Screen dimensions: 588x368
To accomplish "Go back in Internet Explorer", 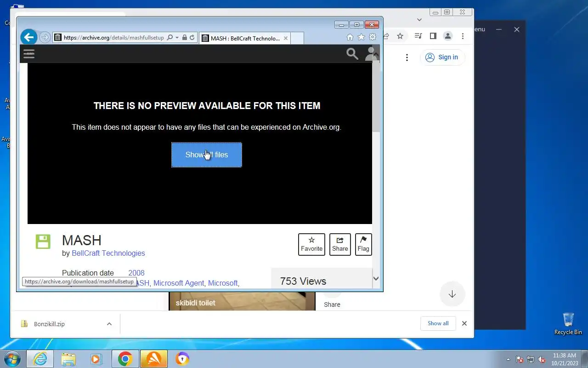I will pyautogui.click(x=29, y=37).
